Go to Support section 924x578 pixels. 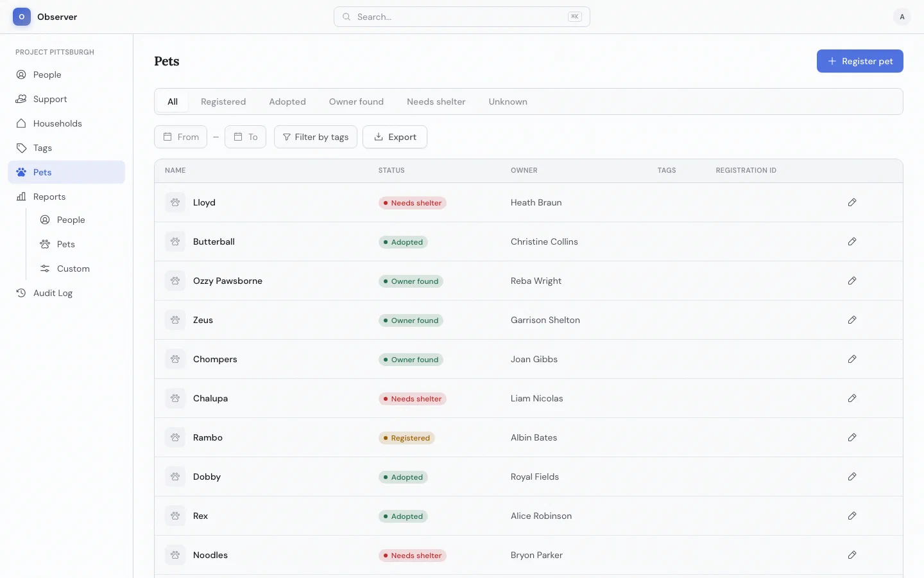click(66, 99)
